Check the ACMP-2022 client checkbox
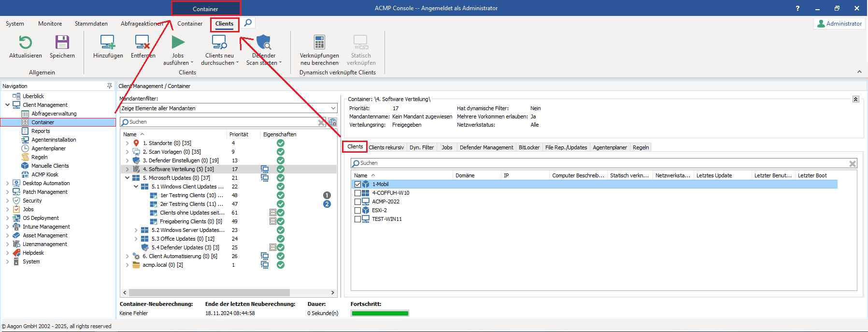 (x=357, y=202)
